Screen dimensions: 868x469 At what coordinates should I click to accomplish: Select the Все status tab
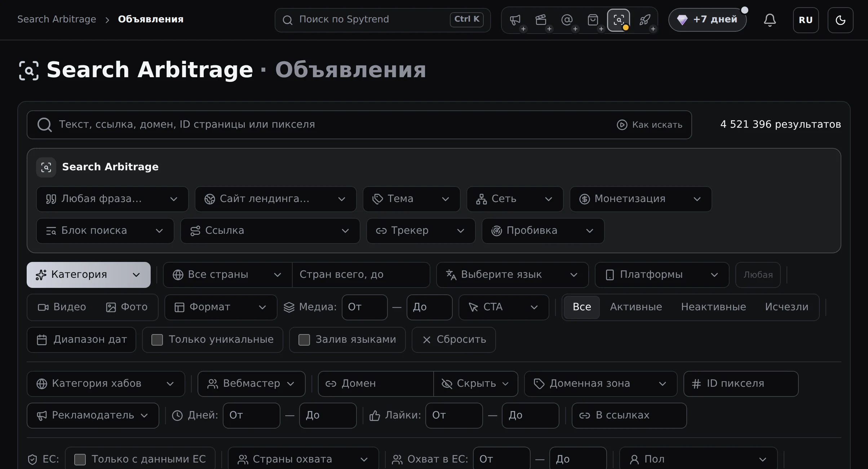[581, 307]
